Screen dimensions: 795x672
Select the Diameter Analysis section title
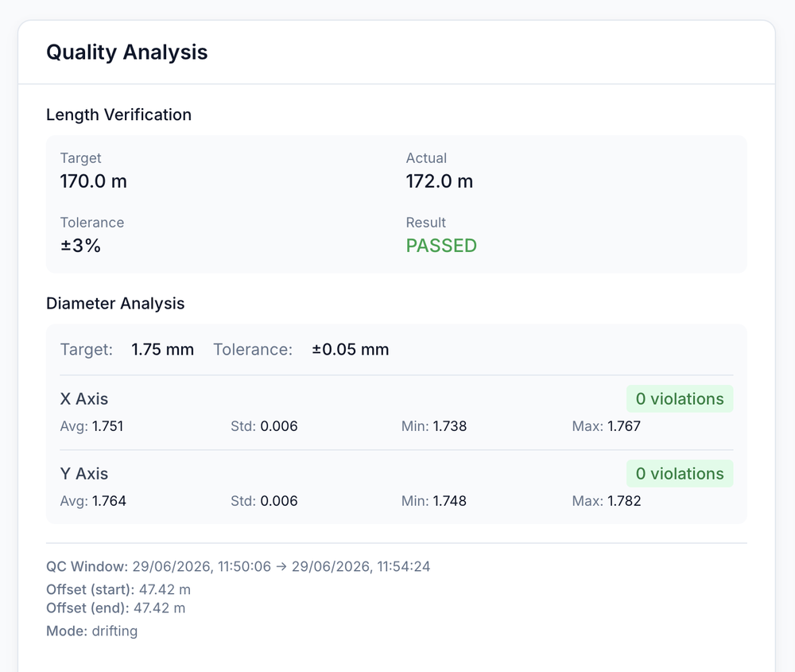[x=115, y=303]
